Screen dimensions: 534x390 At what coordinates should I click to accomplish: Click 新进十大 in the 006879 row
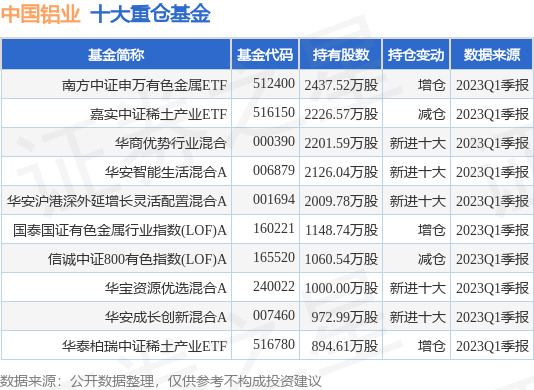pyautogui.click(x=418, y=172)
